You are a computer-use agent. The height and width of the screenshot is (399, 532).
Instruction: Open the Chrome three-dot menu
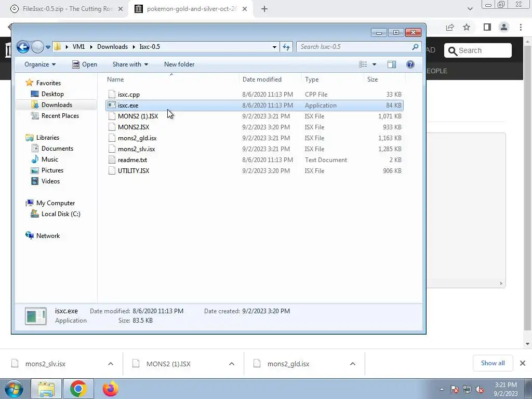[x=521, y=27]
